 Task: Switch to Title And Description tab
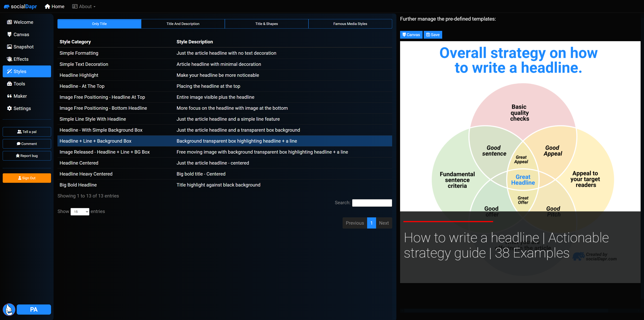click(183, 24)
